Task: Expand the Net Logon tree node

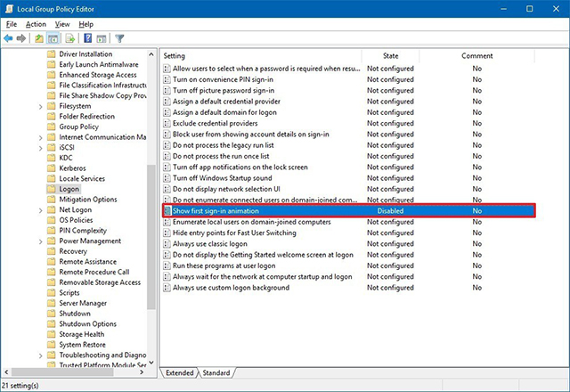Action: pos(40,210)
